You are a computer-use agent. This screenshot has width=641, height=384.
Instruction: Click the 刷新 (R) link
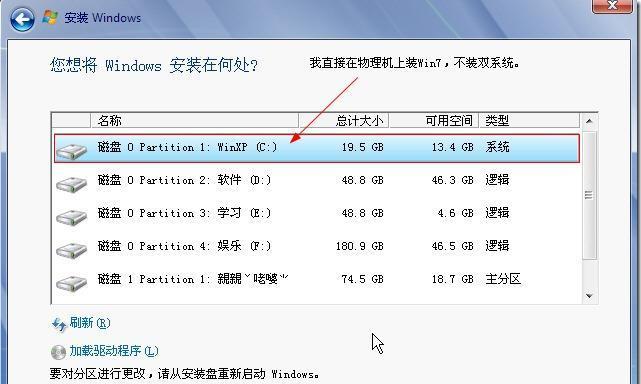point(90,323)
